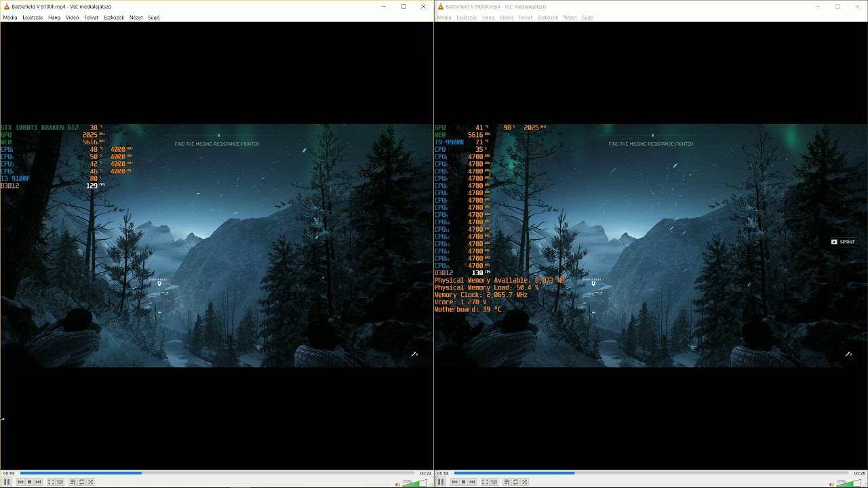Click elapsed time 00:08 in 9900K window
The width and height of the screenshot is (868, 488).
pos(443,473)
